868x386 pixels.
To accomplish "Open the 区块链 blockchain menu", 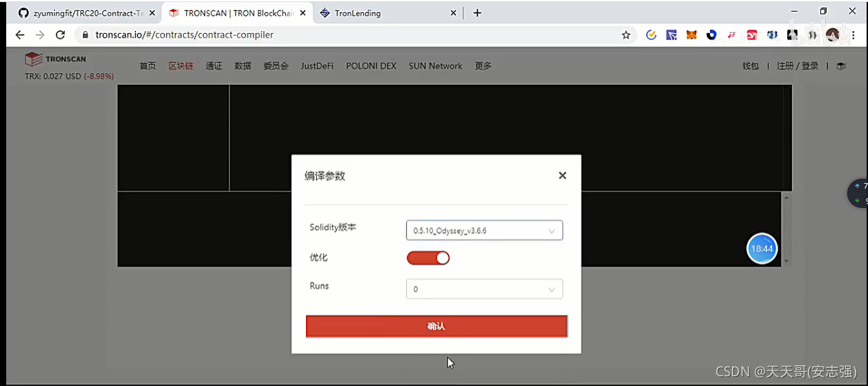I will point(181,66).
